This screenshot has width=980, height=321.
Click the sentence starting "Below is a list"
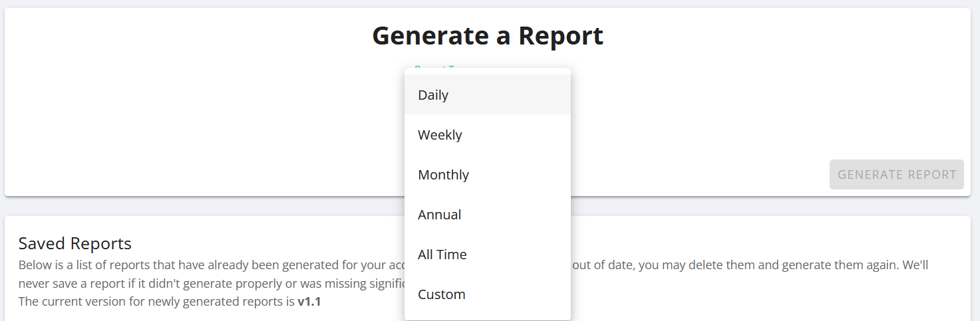click(x=212, y=265)
